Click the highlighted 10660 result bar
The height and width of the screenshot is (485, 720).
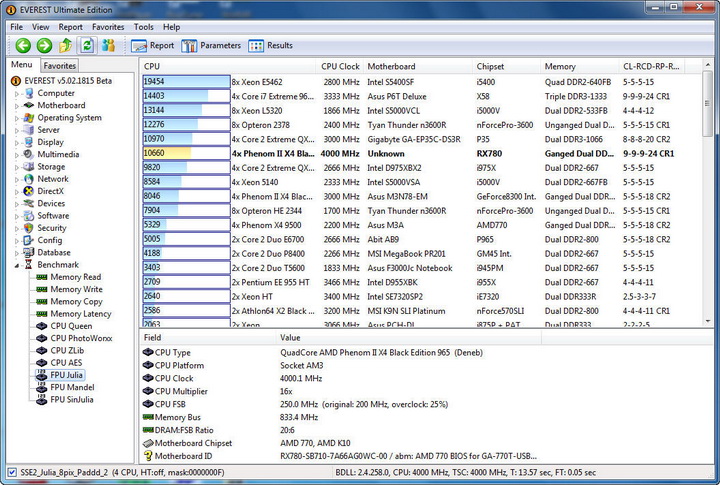(186, 153)
